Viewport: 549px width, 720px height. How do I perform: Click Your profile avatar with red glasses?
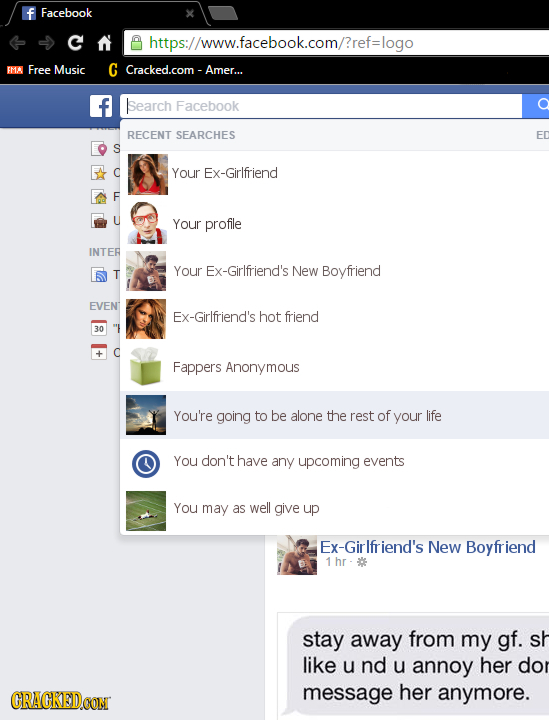pos(146,223)
